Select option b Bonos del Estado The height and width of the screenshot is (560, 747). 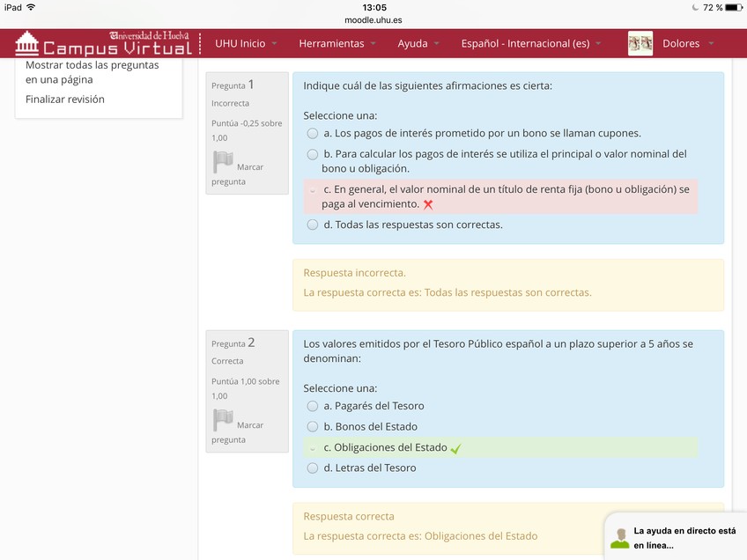click(313, 427)
